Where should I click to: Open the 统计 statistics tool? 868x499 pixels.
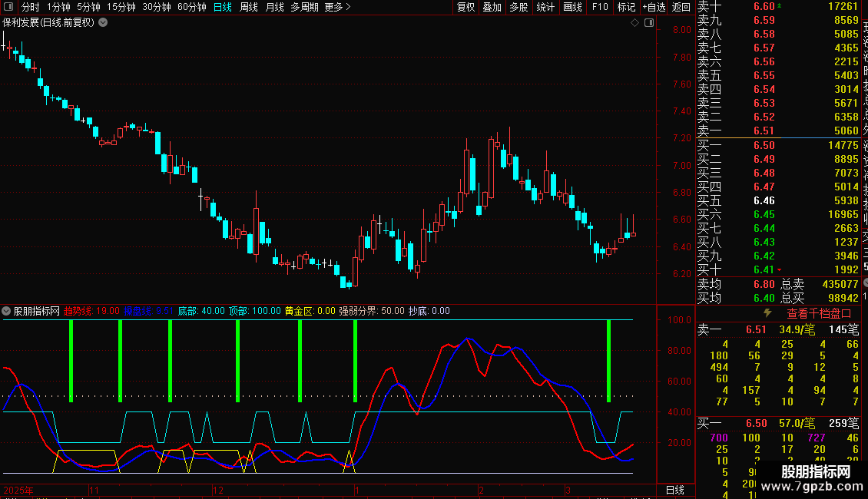click(545, 7)
